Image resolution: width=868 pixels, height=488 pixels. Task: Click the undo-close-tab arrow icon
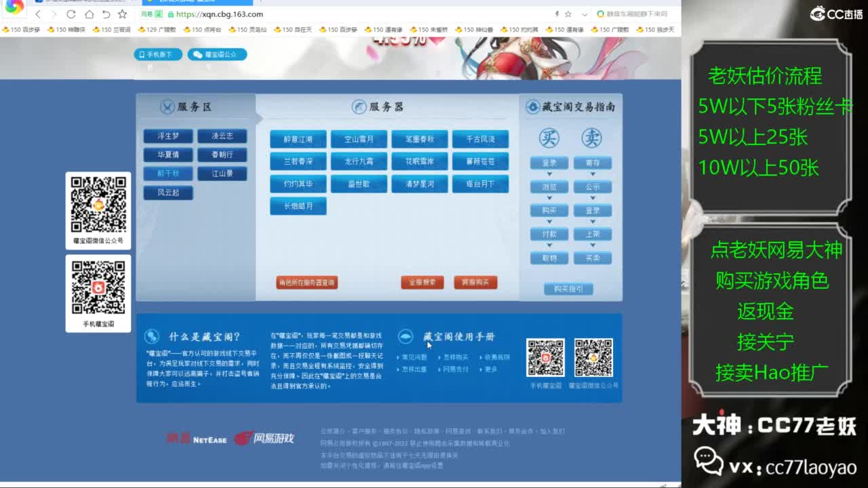point(106,14)
